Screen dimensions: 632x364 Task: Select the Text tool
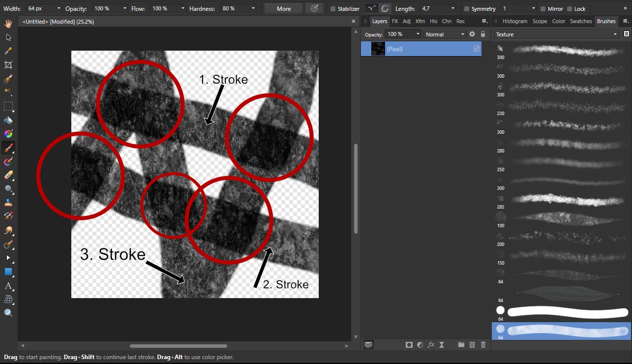[x=8, y=286]
